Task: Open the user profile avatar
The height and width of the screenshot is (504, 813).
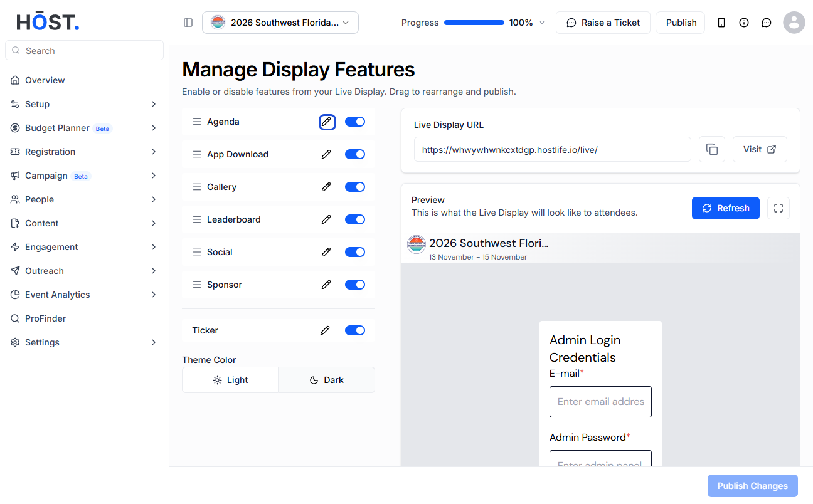Action: coord(794,23)
